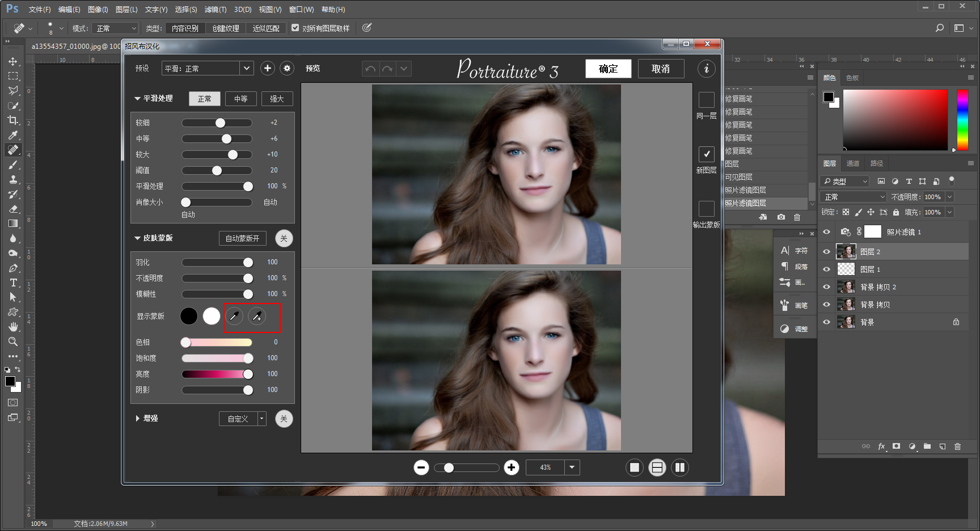980x531 pixels.
Task: Select the Horizontal Type tool
Action: click(x=13, y=283)
